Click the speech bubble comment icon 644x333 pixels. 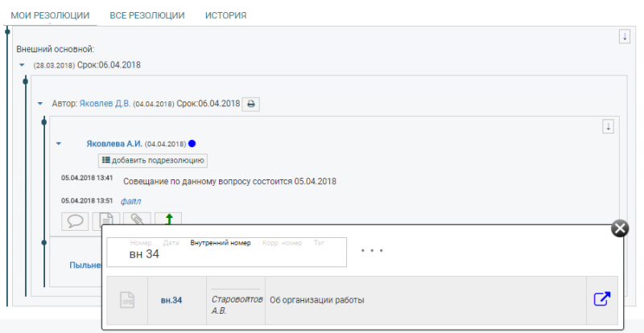click(75, 220)
